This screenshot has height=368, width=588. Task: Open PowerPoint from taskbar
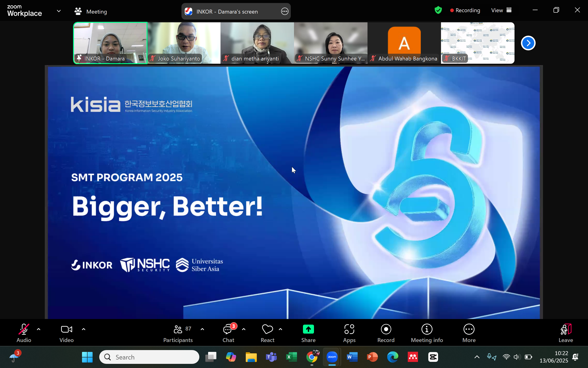[x=372, y=357]
